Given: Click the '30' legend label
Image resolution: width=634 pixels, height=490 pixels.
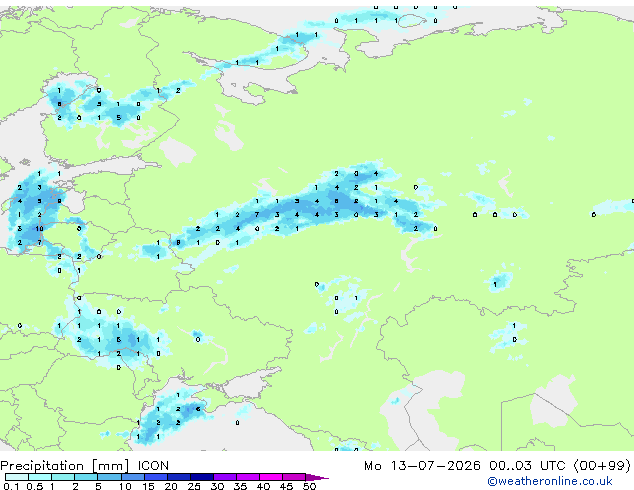Looking at the screenshot, I should click(217, 486).
